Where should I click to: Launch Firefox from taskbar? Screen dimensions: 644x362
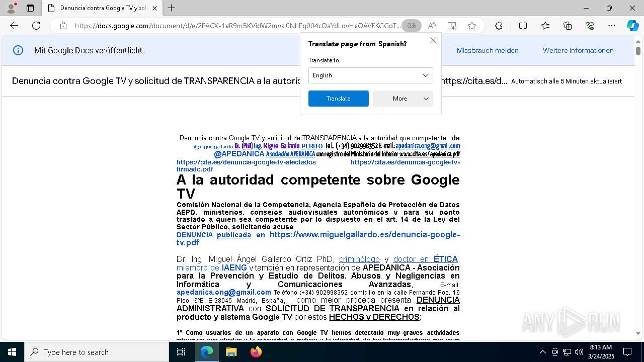(x=256, y=352)
